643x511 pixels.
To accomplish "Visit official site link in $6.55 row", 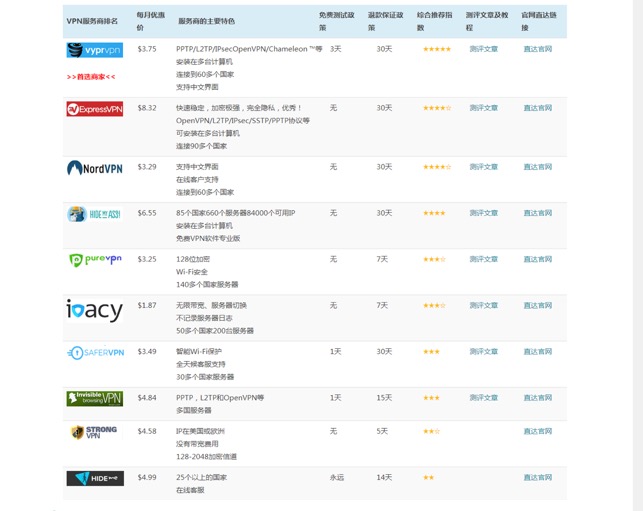I will coord(538,213).
